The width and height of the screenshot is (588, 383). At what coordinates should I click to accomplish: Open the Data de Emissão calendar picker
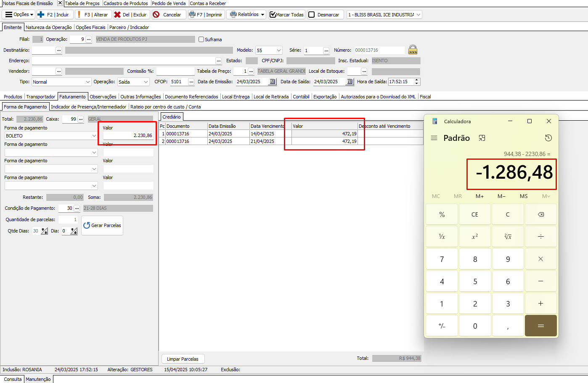click(272, 82)
